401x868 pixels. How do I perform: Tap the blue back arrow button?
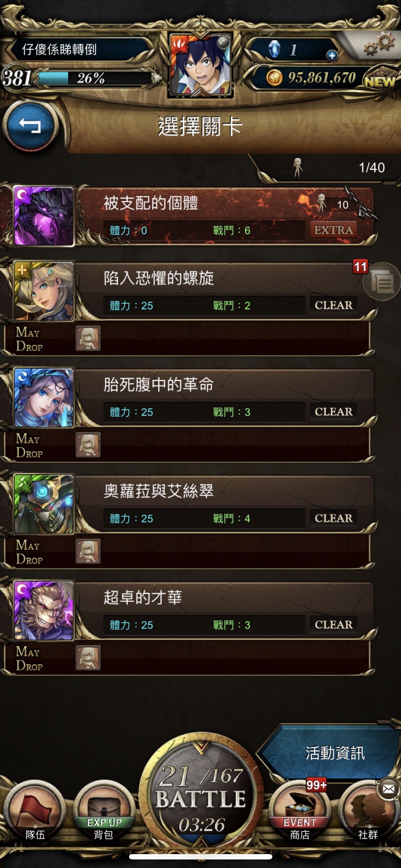(x=30, y=126)
